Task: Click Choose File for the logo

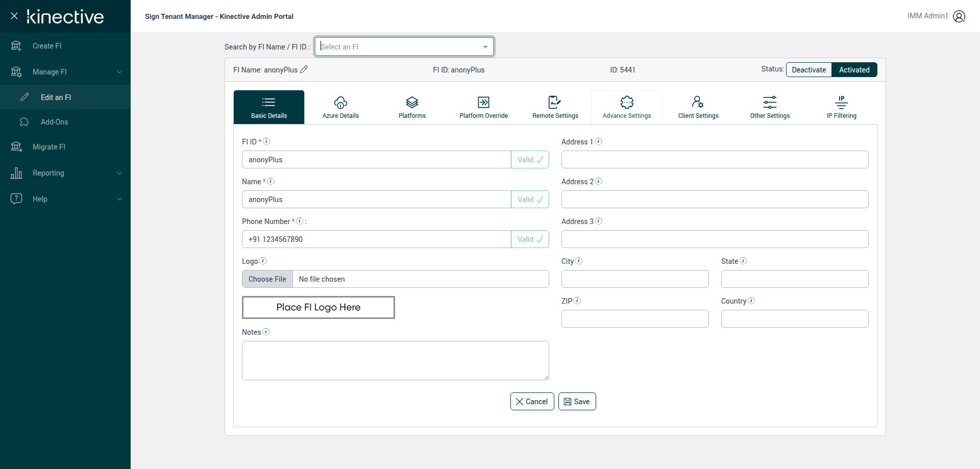Action: pos(267,279)
